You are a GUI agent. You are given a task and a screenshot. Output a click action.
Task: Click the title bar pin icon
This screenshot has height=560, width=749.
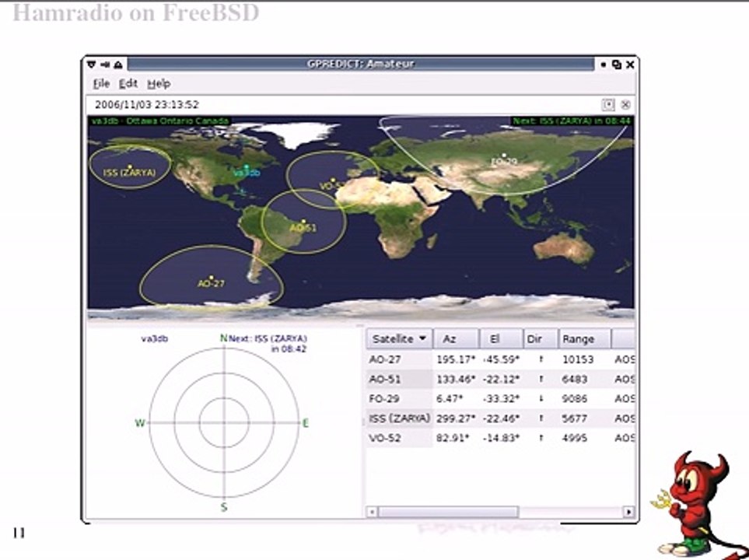coord(105,64)
